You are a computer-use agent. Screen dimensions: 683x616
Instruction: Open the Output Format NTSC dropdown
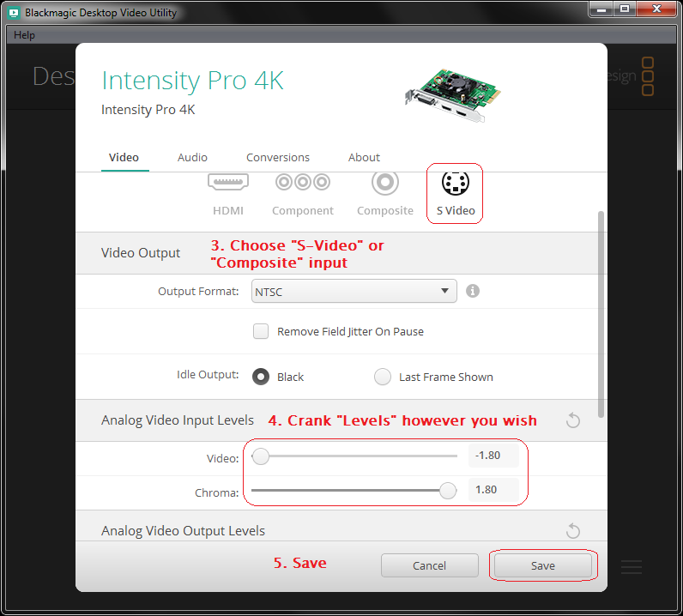(354, 291)
